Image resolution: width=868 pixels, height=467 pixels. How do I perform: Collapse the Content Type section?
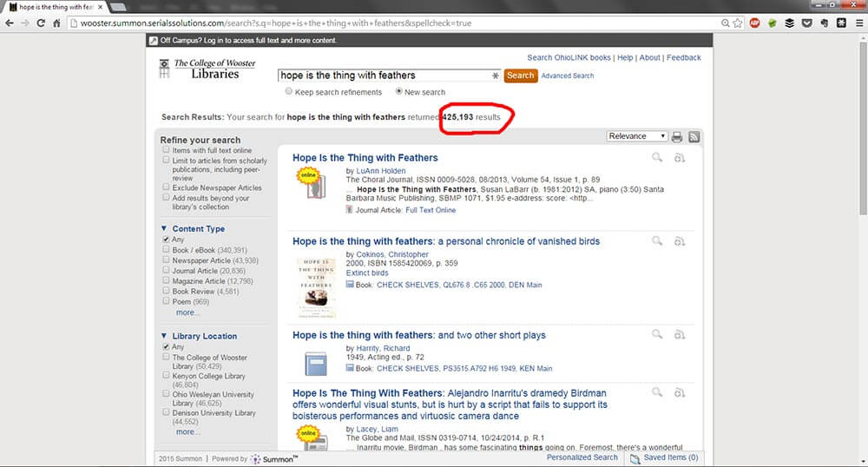tap(164, 228)
